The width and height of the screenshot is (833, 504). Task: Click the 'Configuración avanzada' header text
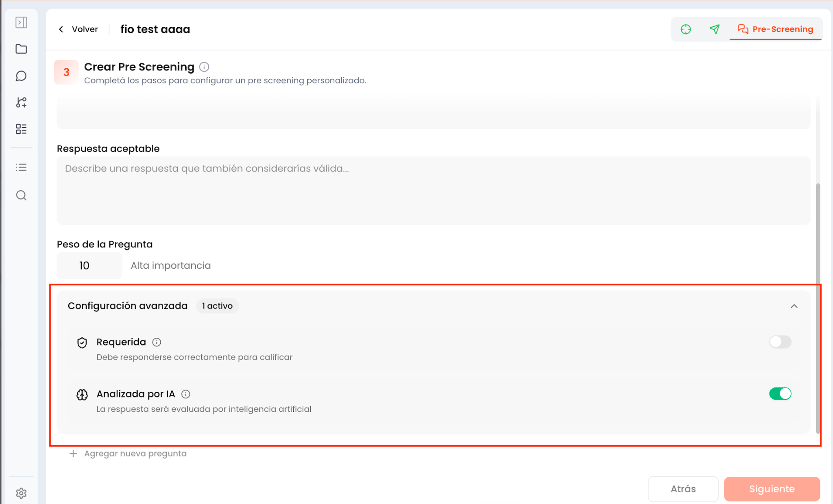pyautogui.click(x=128, y=306)
